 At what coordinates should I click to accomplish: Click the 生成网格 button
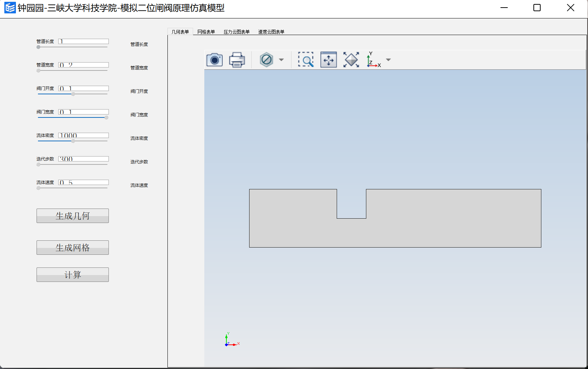tap(73, 248)
